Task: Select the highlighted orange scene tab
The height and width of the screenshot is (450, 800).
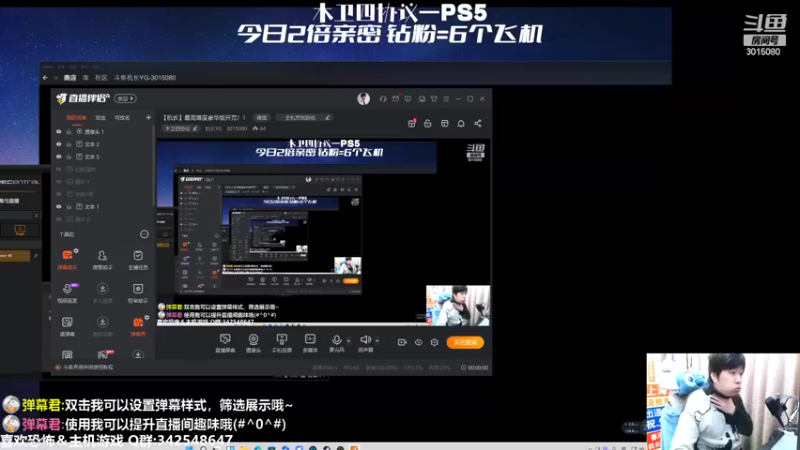Action: 77,118
